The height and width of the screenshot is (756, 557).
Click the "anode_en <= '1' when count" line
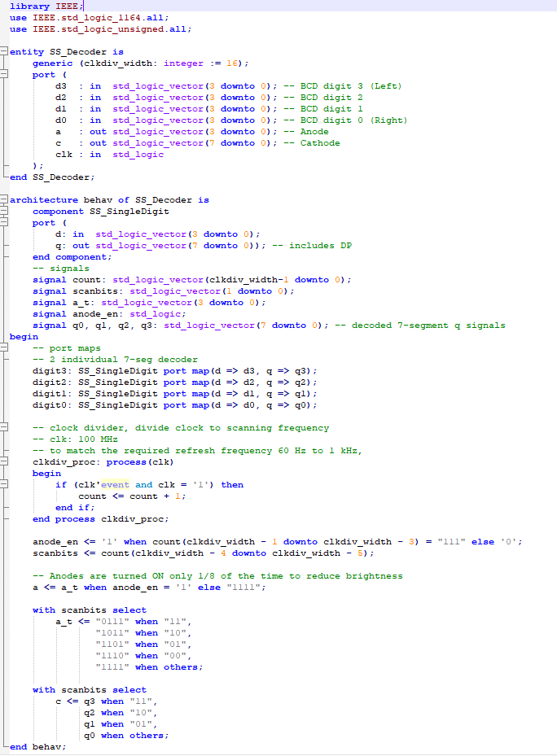click(278, 542)
